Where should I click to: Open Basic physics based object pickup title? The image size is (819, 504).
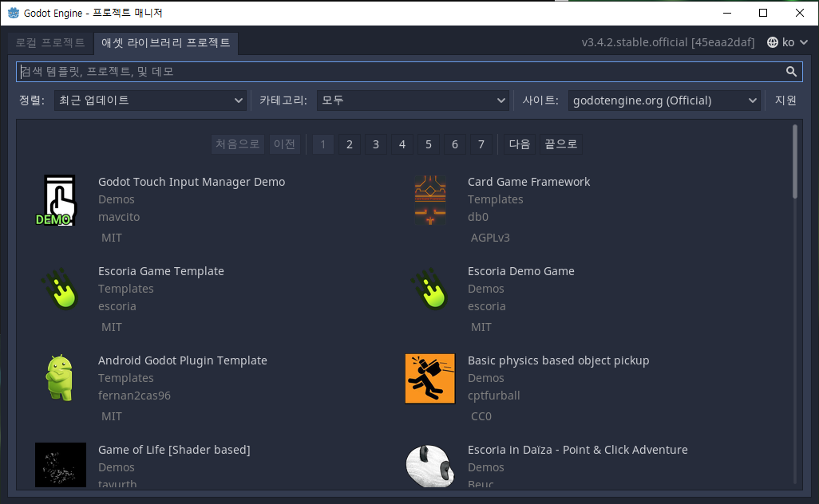pyautogui.click(x=558, y=360)
